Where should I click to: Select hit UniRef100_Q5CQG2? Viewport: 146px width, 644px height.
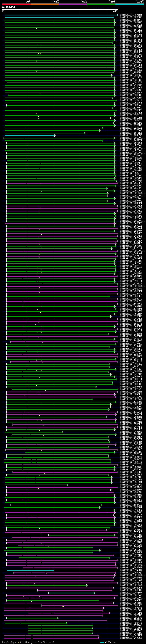point(131,550)
